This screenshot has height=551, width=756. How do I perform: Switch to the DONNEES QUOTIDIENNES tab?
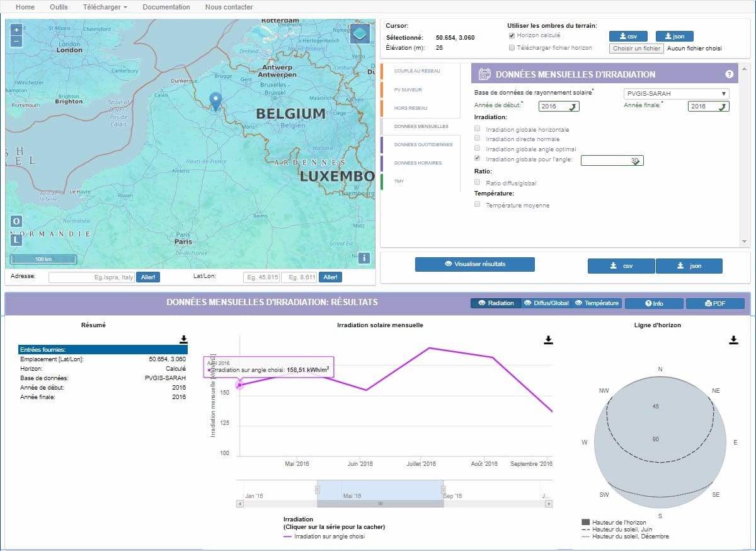423,145
